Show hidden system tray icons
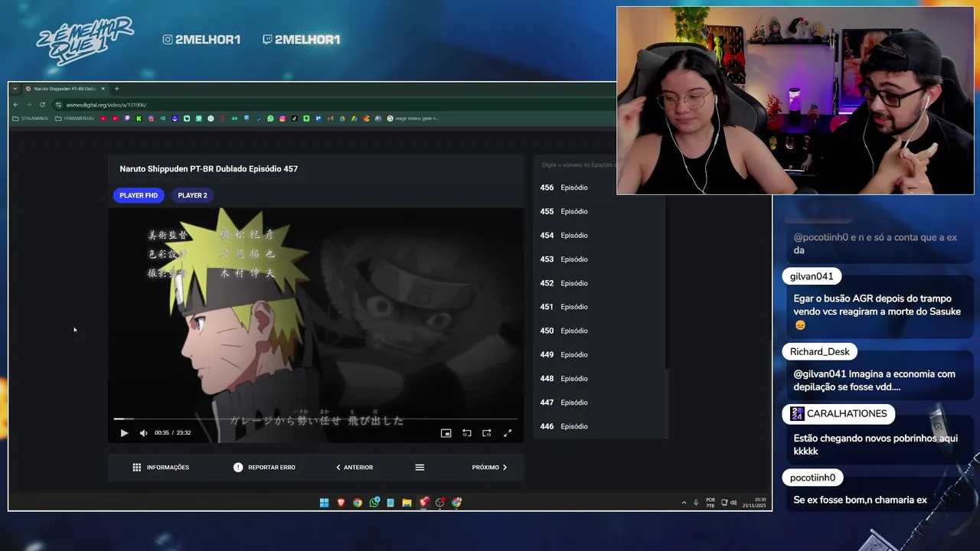This screenshot has width=980, height=551. [684, 503]
